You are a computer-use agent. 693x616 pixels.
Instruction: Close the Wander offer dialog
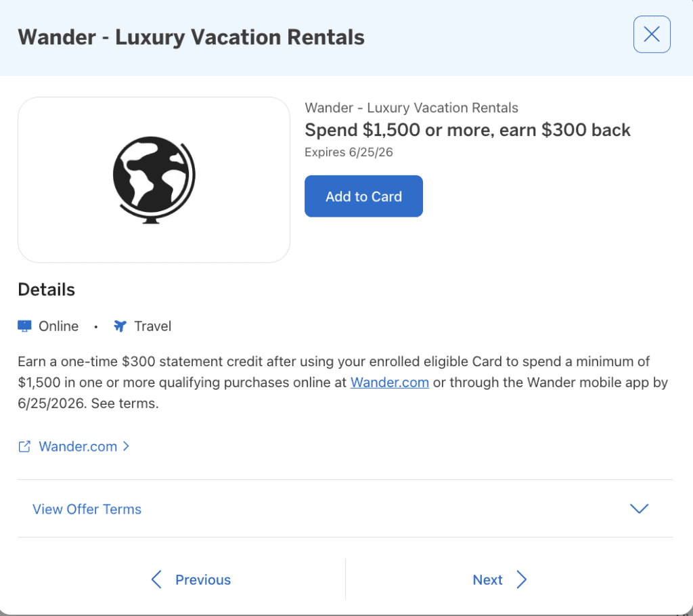[652, 35]
